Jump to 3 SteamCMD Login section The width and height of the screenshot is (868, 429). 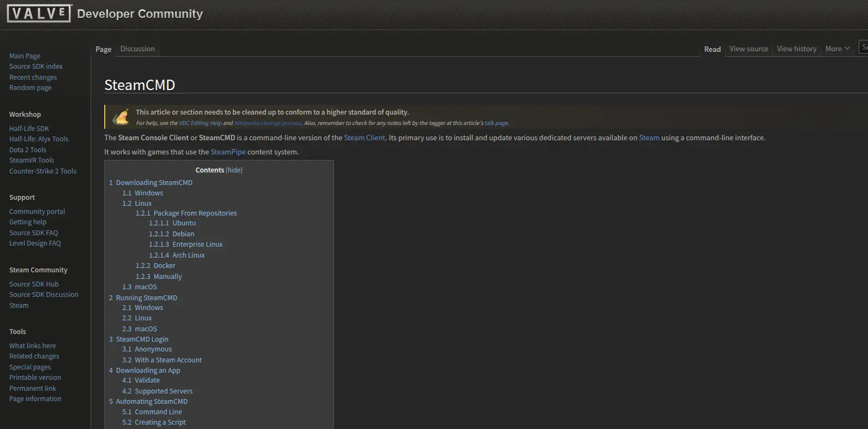click(139, 339)
